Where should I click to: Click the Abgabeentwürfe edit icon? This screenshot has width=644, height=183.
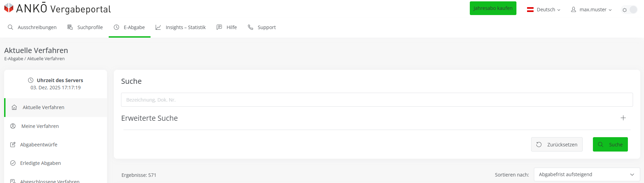tap(13, 145)
